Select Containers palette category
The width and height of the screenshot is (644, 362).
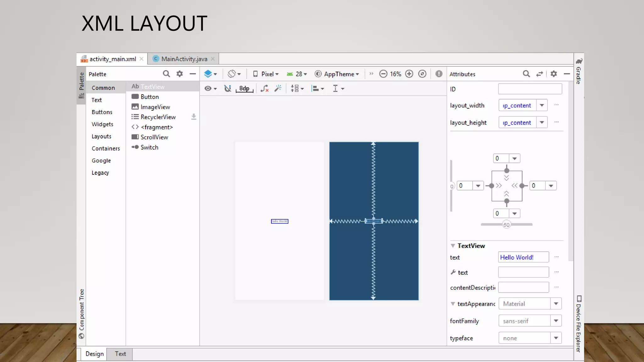tap(106, 148)
